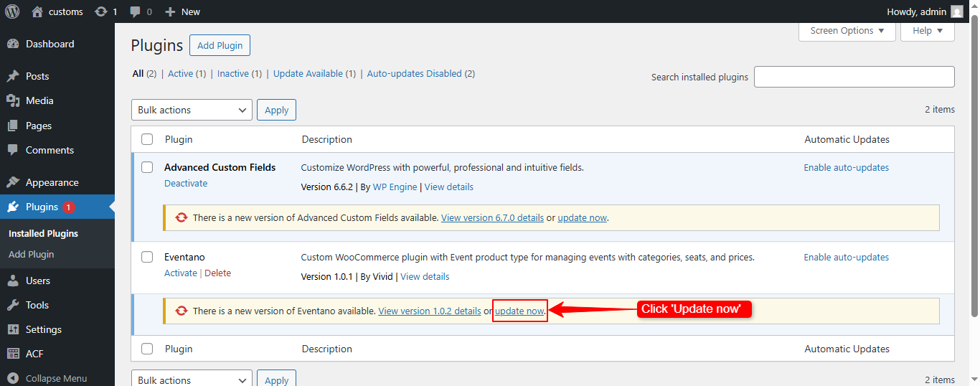Open the updates icon in admin bar
This screenshot has width=980, height=386.
pos(101,11)
